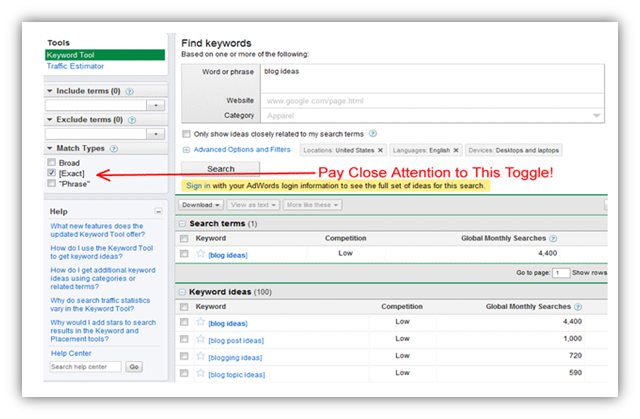Open How do I use the Keyword Tool link
Screen dimensions: 640x419
tap(101, 252)
